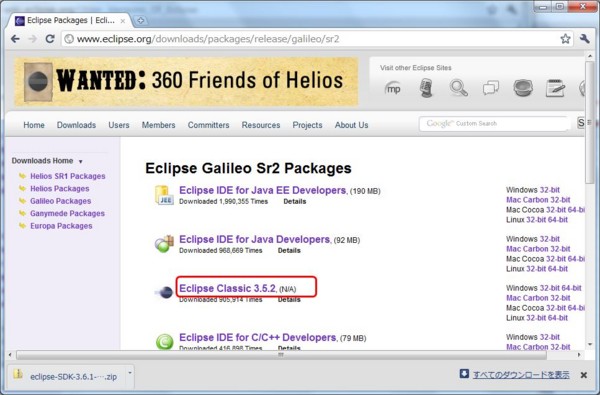The image size is (600, 395).
Task: Click the vertical scrollbar thumb
Action: pyautogui.click(x=590, y=122)
